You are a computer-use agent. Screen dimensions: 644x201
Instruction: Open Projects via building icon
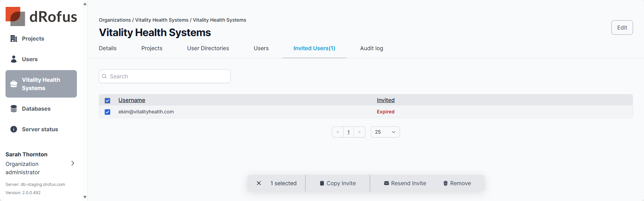point(14,38)
